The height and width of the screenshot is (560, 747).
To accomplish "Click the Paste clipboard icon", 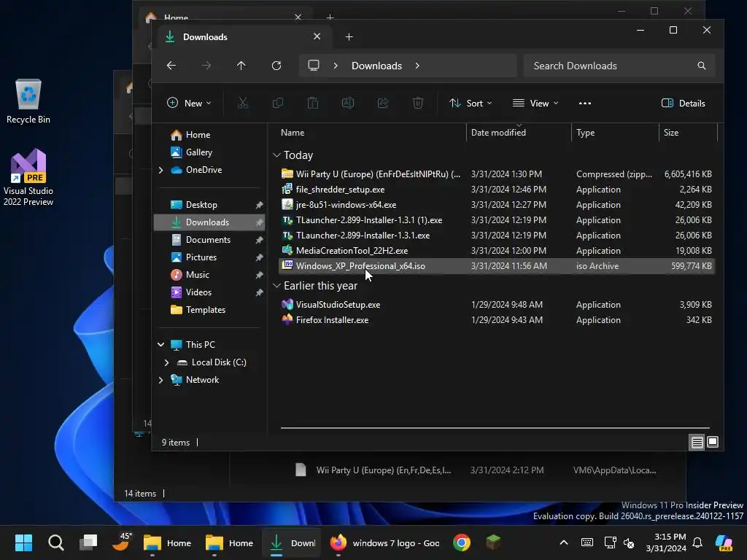I will pos(313,103).
